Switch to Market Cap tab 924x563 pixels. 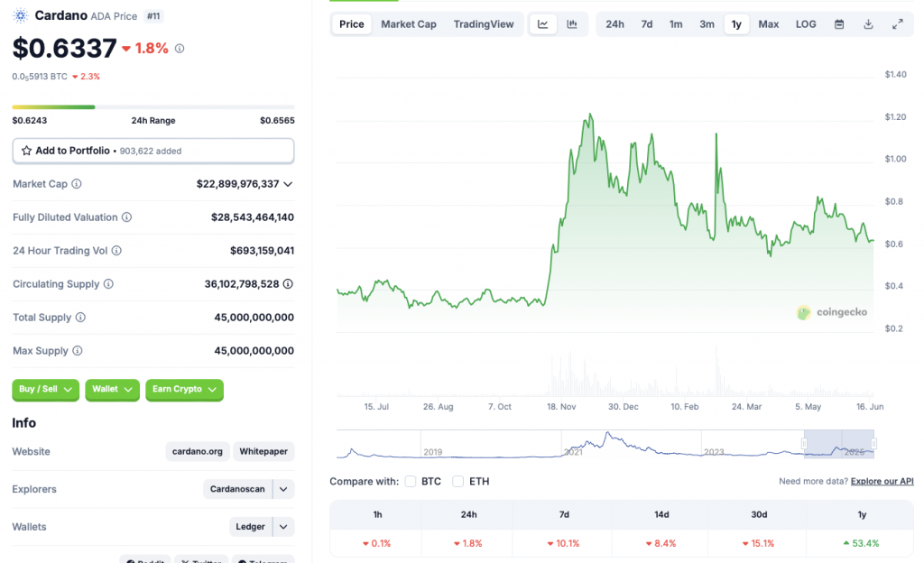coord(409,24)
